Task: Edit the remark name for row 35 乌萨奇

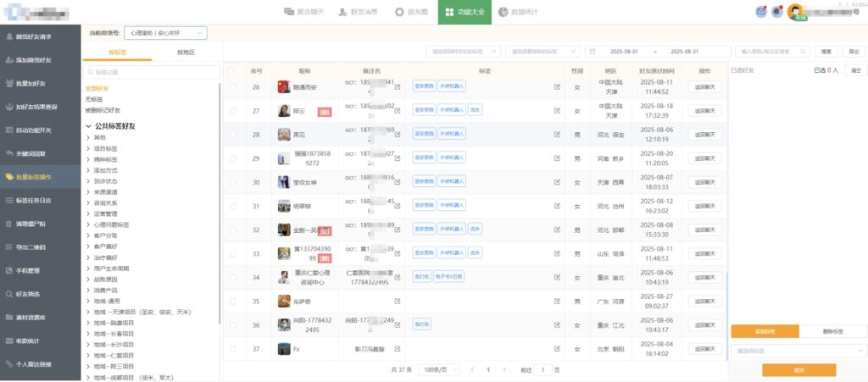Action: [x=398, y=301]
